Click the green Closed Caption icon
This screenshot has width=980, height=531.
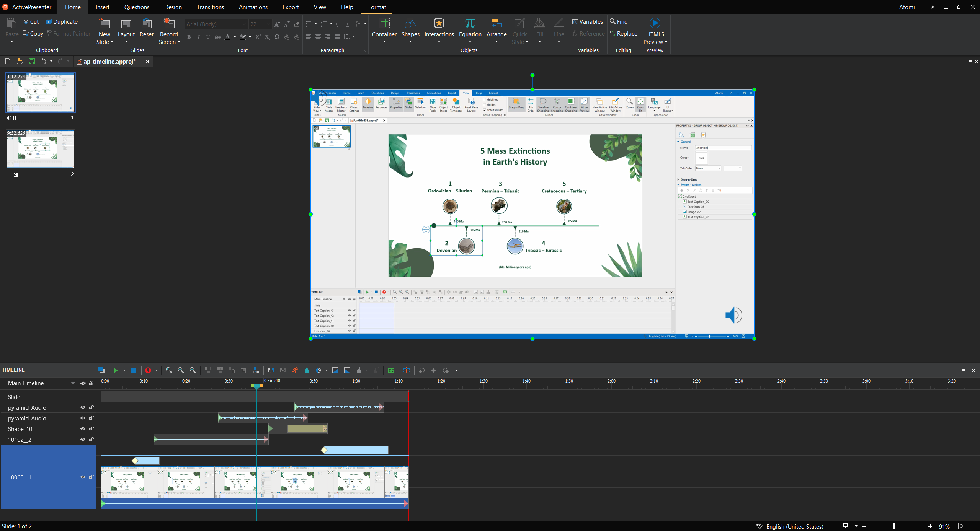391,370
